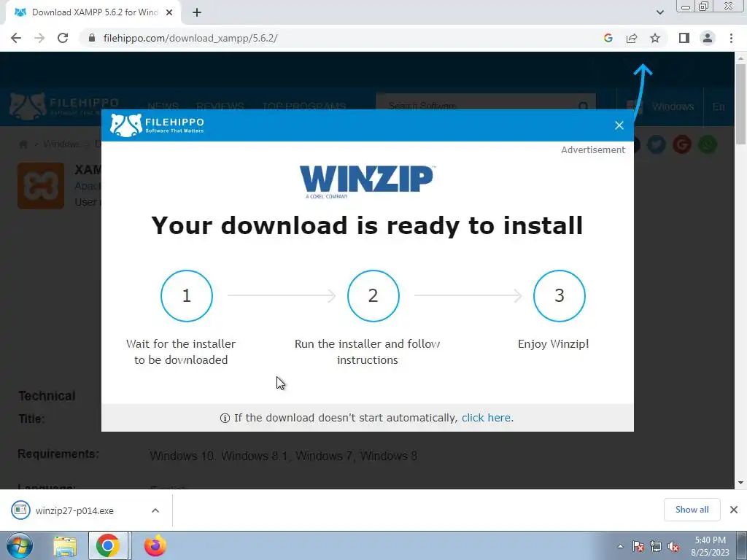The height and width of the screenshot is (560, 747).
Task: Click step 1 circle
Action: [187, 296]
